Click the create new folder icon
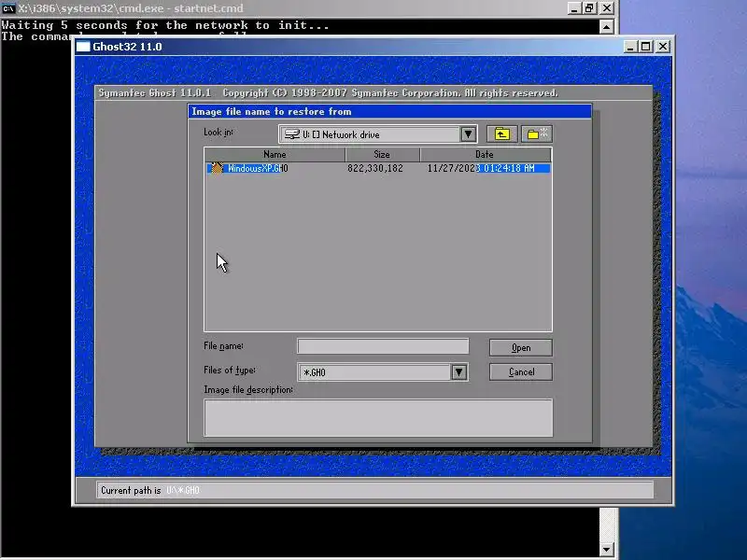This screenshot has height=560, width=747. [x=537, y=134]
